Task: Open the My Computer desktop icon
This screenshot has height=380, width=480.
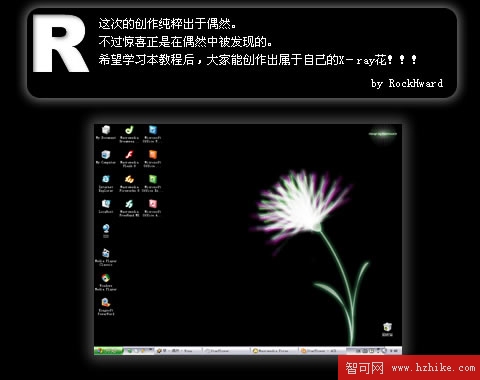Action: pos(106,157)
